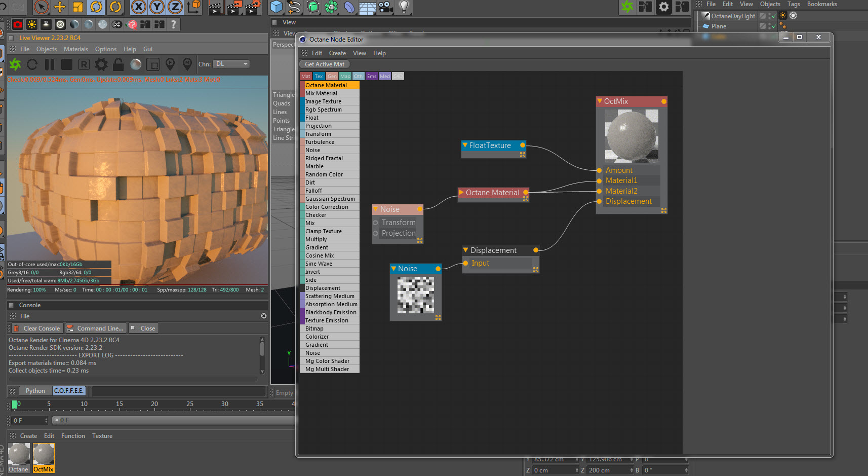This screenshot has height=476, width=868.
Task: Toggle OctaneDayLight render enable checkmark
Action: [774, 16]
